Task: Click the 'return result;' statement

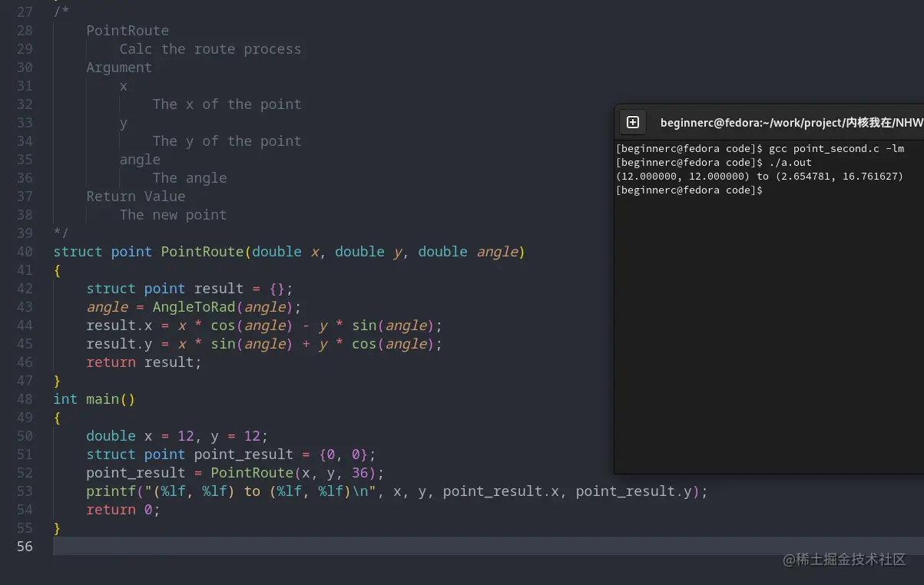Action: pos(144,362)
